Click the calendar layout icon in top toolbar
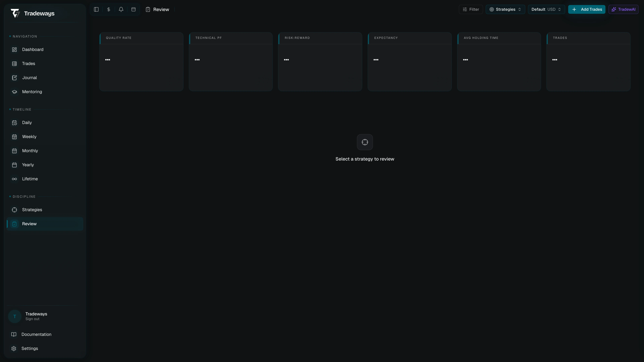Screen dimensions: 644x362 (x=133, y=9)
